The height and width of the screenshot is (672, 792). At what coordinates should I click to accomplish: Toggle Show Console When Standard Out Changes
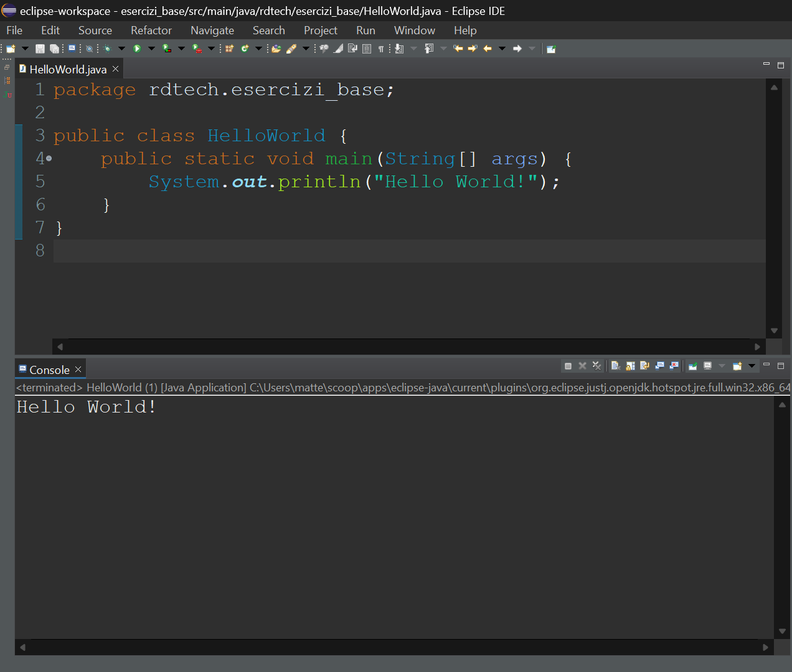click(x=659, y=366)
